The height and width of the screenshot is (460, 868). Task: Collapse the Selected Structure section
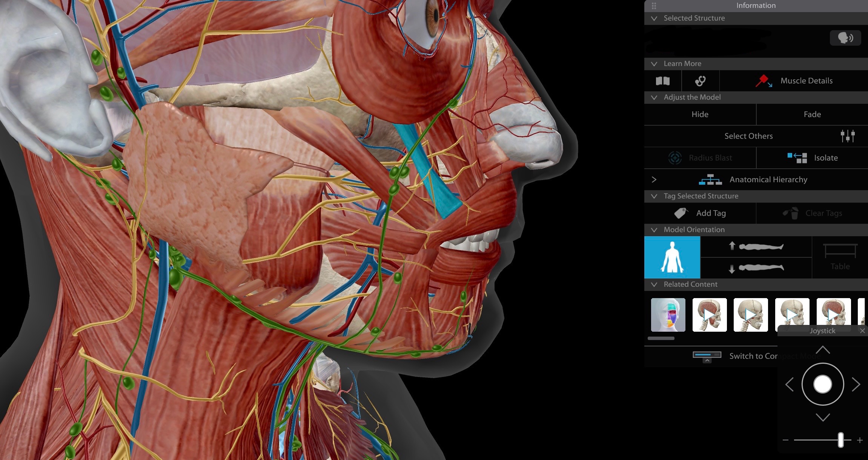point(654,18)
